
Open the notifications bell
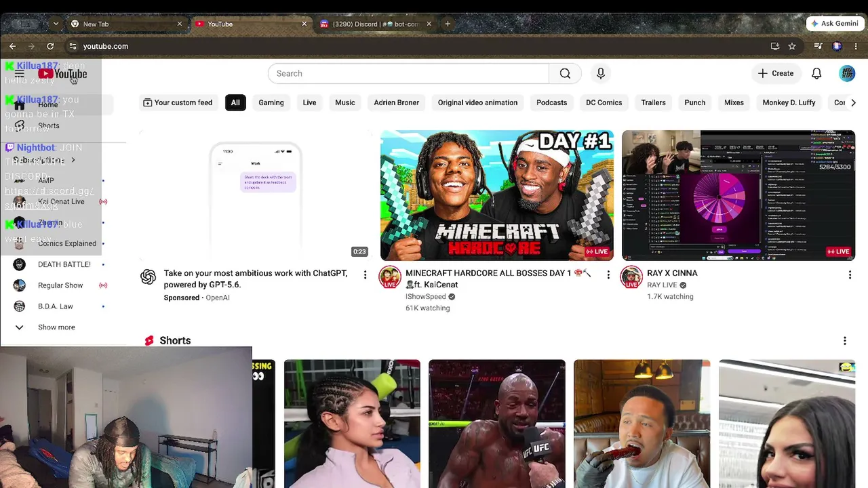(x=816, y=73)
